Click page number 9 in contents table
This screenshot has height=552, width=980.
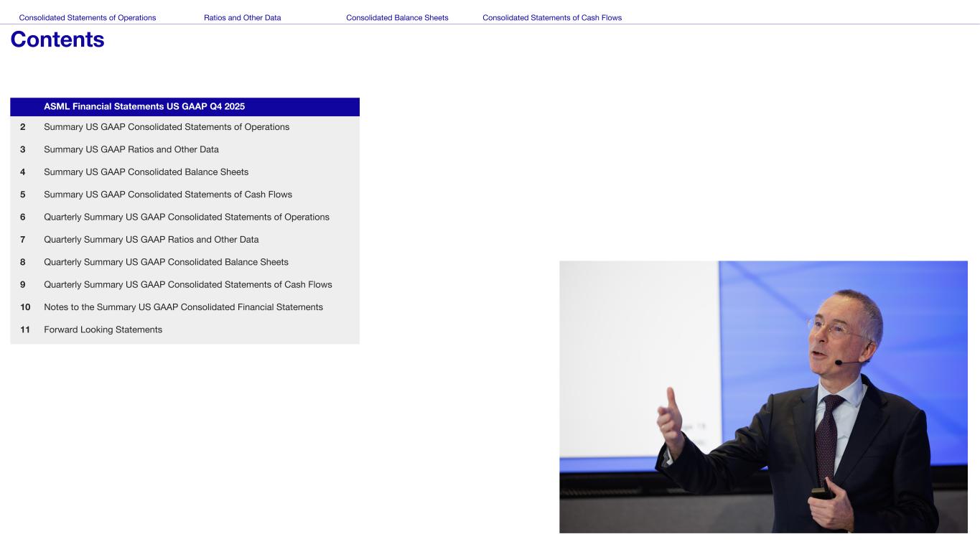(x=23, y=284)
